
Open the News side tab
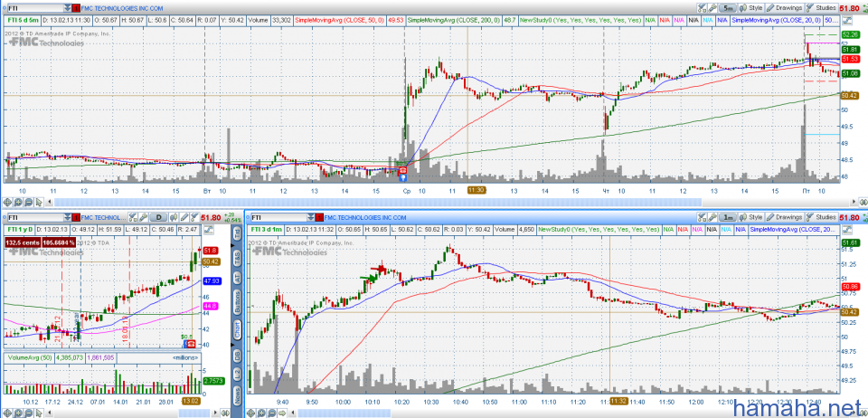[238, 395]
